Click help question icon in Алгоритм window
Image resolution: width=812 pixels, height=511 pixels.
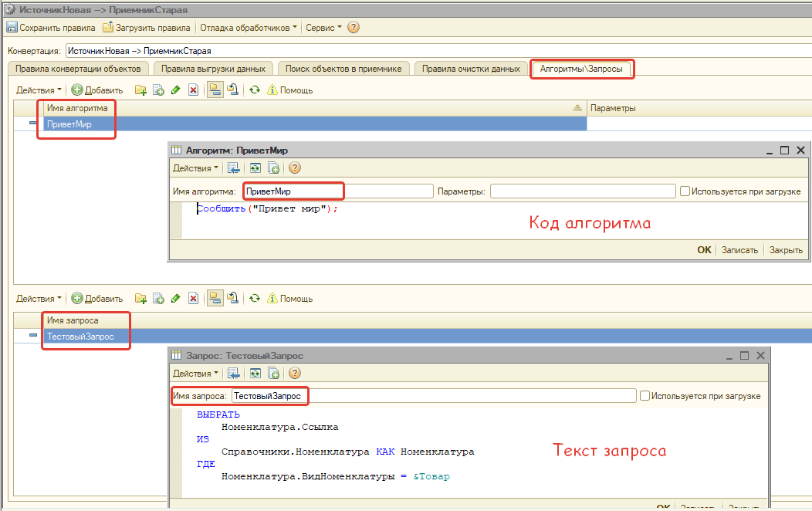point(295,168)
